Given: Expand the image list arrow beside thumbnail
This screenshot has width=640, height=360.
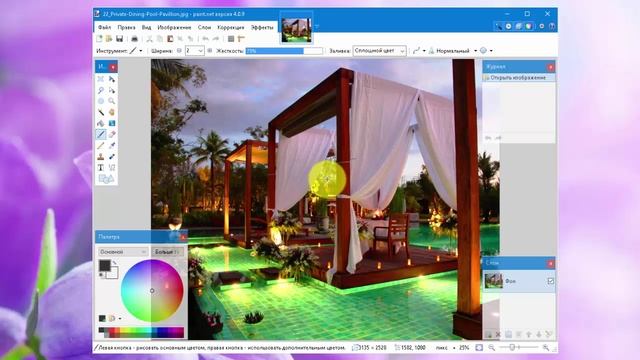Looking at the screenshot, I should pyautogui.click(x=316, y=27).
